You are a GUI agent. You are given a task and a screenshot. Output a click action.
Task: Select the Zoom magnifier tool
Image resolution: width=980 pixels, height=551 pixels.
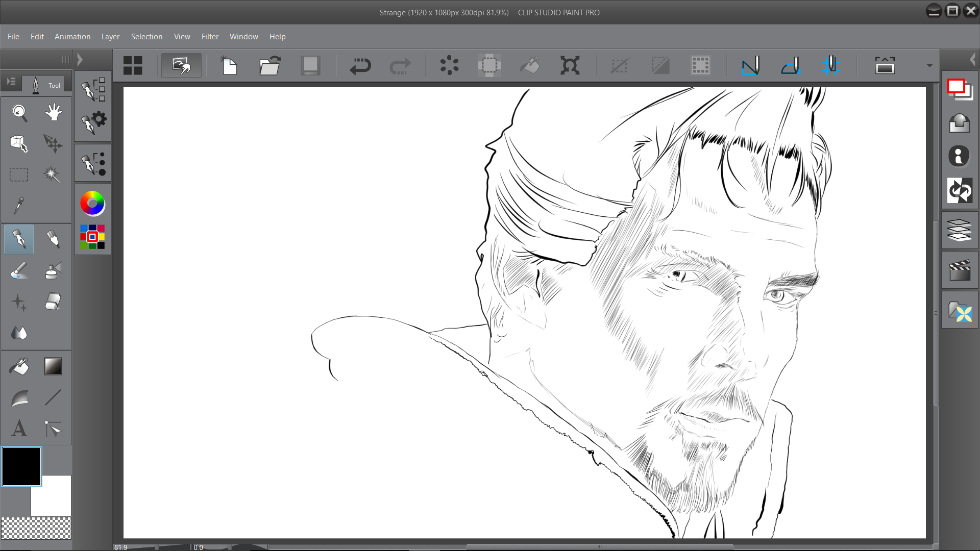19,112
